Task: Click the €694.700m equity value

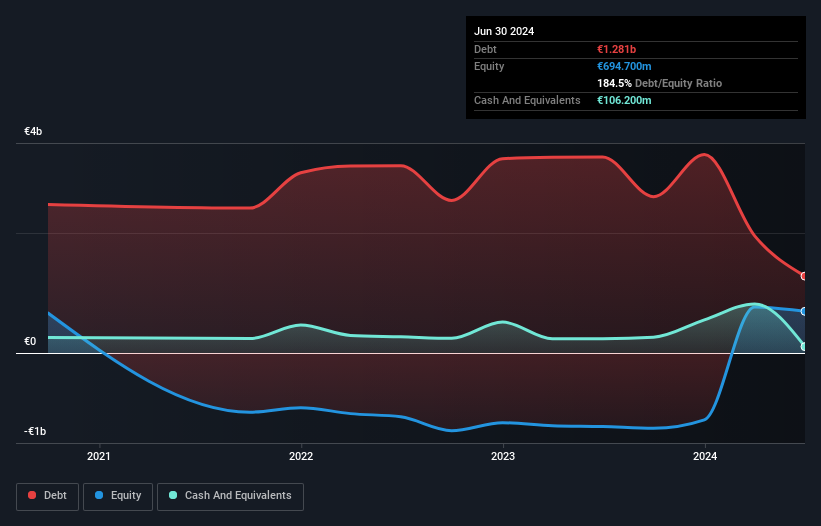Action: pyautogui.click(x=624, y=66)
